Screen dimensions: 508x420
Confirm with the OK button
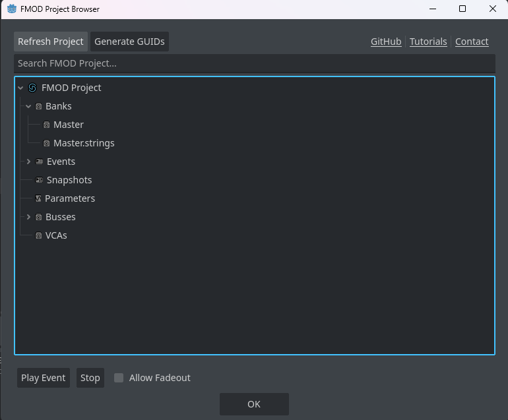254,404
